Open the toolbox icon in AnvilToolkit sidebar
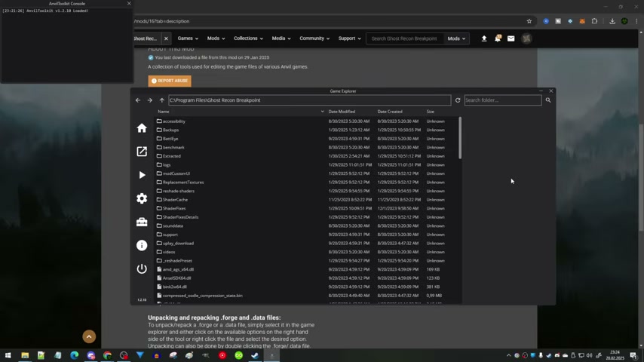 tap(142, 222)
